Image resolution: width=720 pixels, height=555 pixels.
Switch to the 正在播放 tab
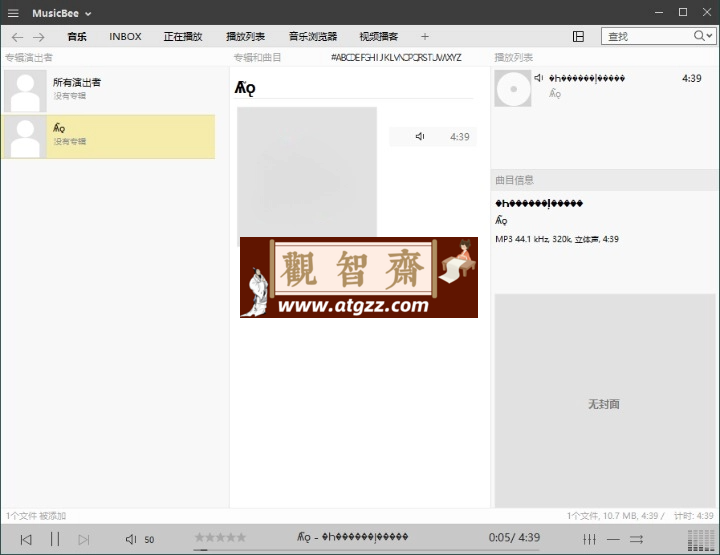tap(183, 37)
